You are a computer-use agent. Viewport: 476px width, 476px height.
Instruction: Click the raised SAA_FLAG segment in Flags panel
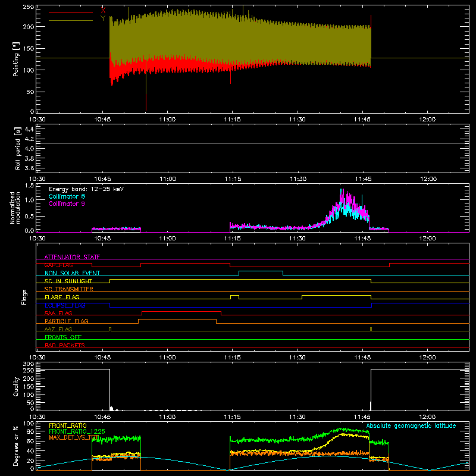(x=181, y=311)
